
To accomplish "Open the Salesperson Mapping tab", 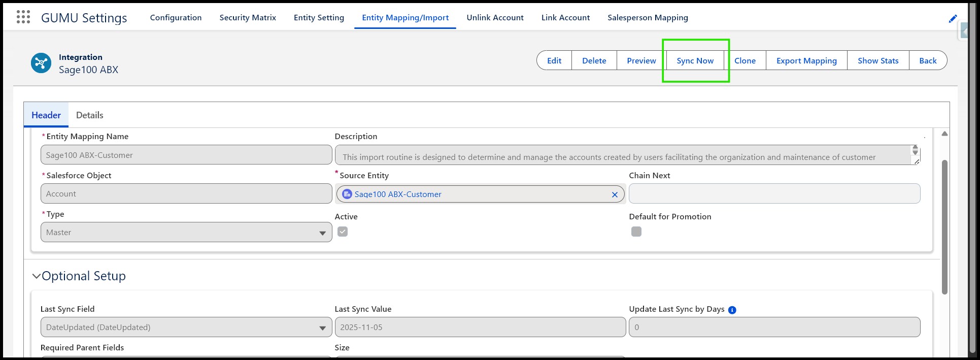I will [648, 18].
